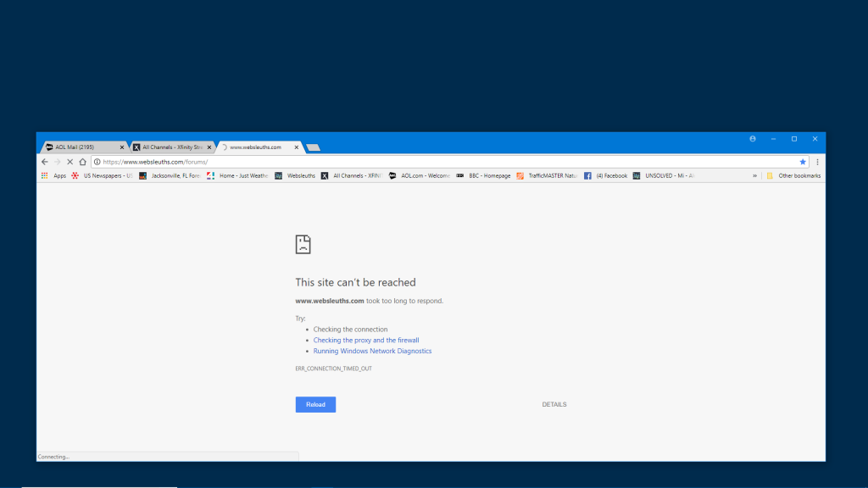868x488 pixels.
Task: Click the address bar URL field
Action: click(424, 162)
